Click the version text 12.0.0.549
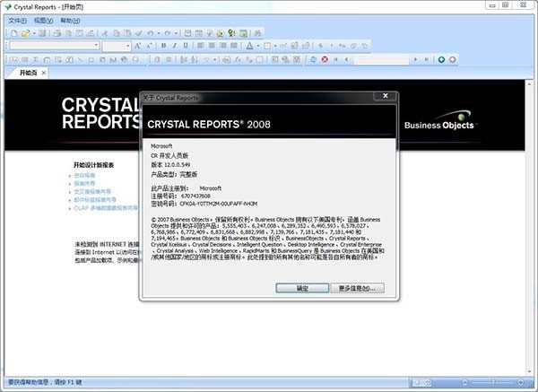 177,165
